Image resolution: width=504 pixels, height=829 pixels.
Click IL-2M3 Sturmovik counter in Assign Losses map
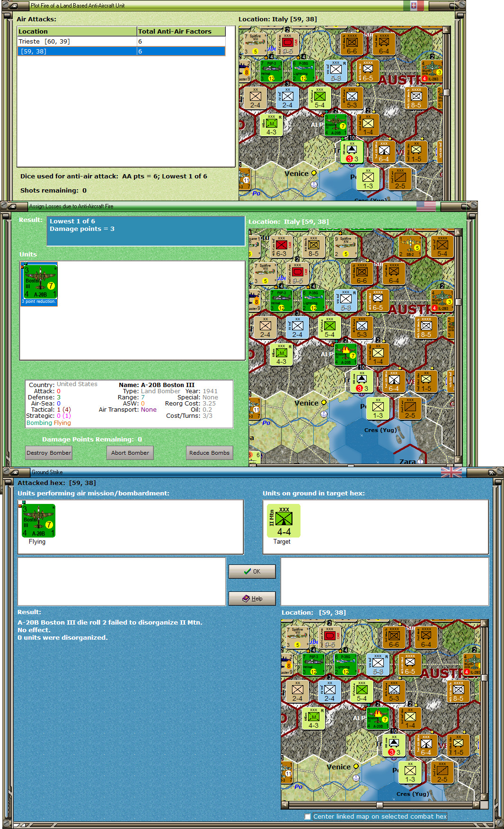point(442,300)
